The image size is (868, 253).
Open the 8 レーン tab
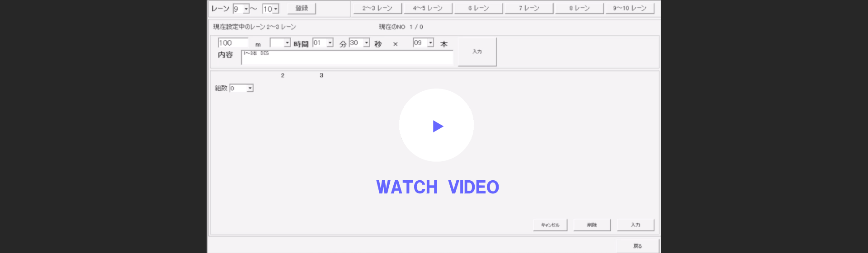(579, 8)
